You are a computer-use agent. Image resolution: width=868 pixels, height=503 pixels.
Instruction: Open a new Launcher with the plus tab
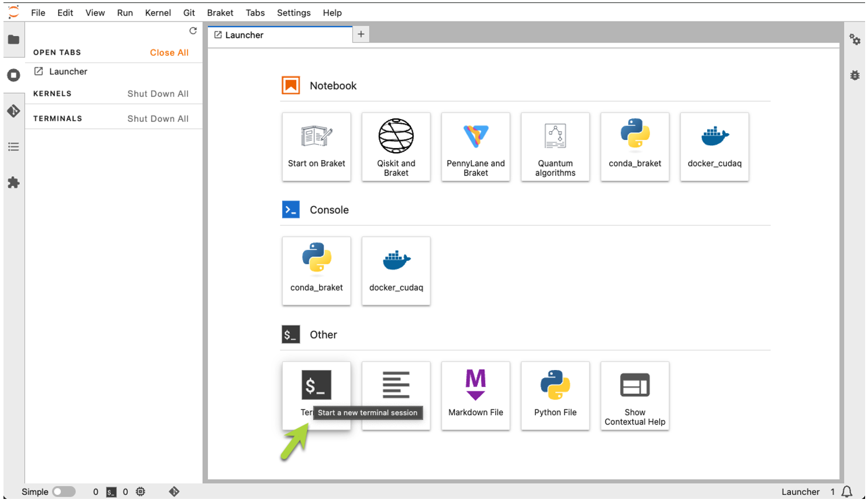click(x=361, y=34)
